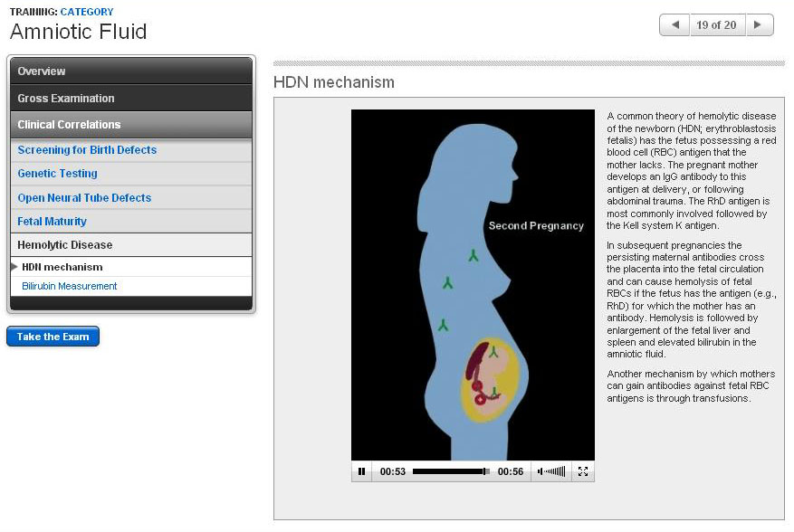Enter fullscreen mode for the video
The image size is (794, 532).
pos(583,471)
